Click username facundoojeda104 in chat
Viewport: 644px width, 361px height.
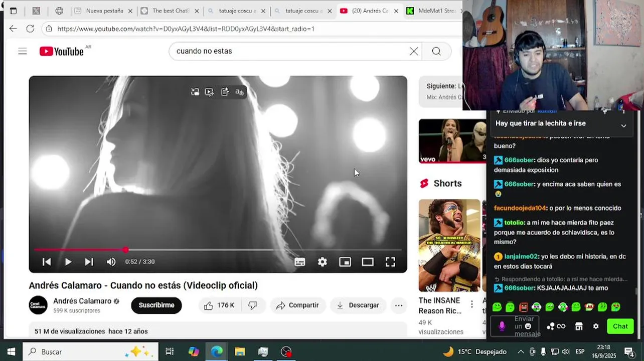(x=520, y=208)
